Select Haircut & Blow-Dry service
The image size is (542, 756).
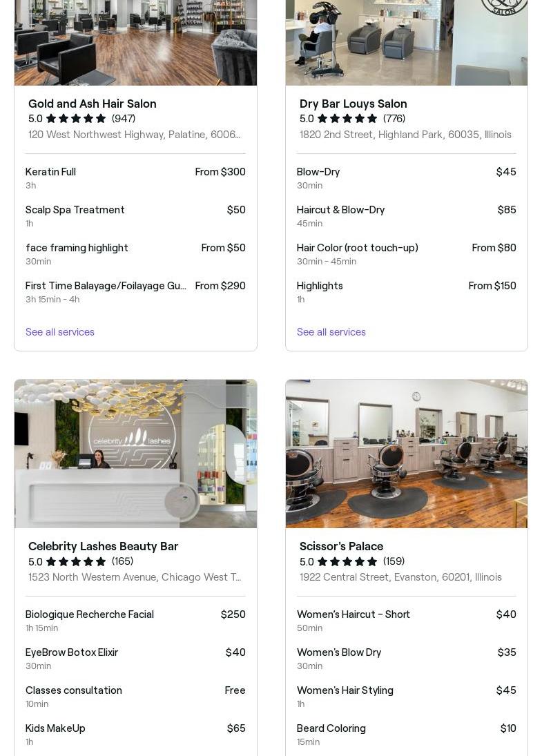click(x=406, y=215)
